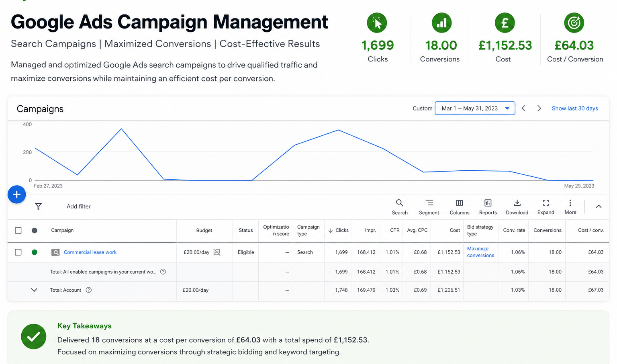Download the campaign table
This screenshot has height=364, width=617.
[x=517, y=207]
